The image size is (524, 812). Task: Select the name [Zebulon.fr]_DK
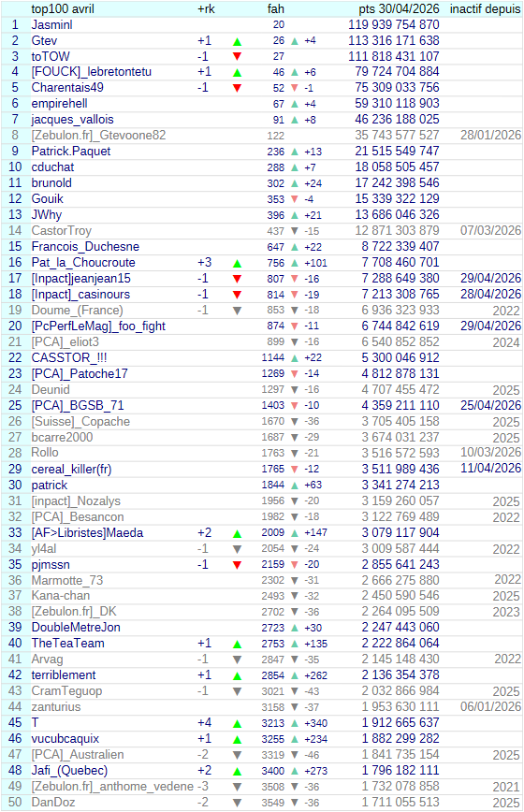pos(74,612)
